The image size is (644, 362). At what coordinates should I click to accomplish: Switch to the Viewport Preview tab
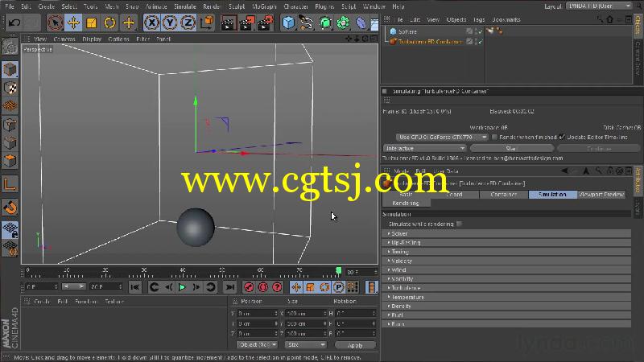point(601,195)
